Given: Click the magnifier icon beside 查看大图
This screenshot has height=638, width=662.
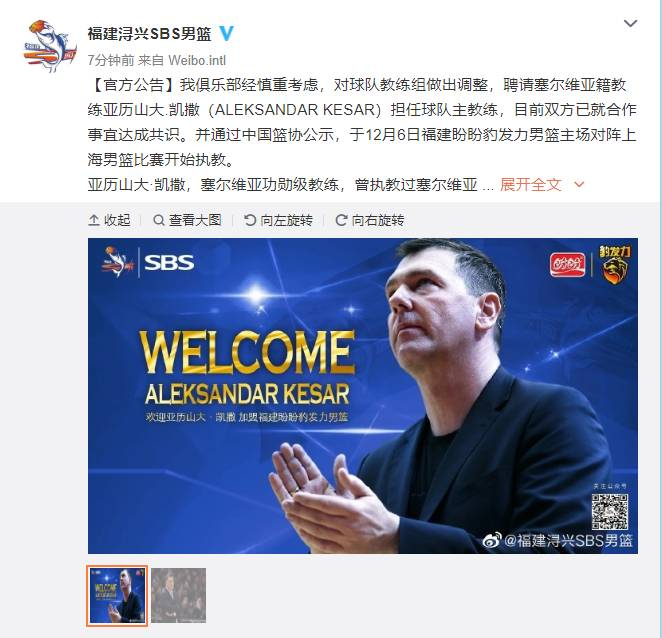Looking at the screenshot, I should [158, 220].
